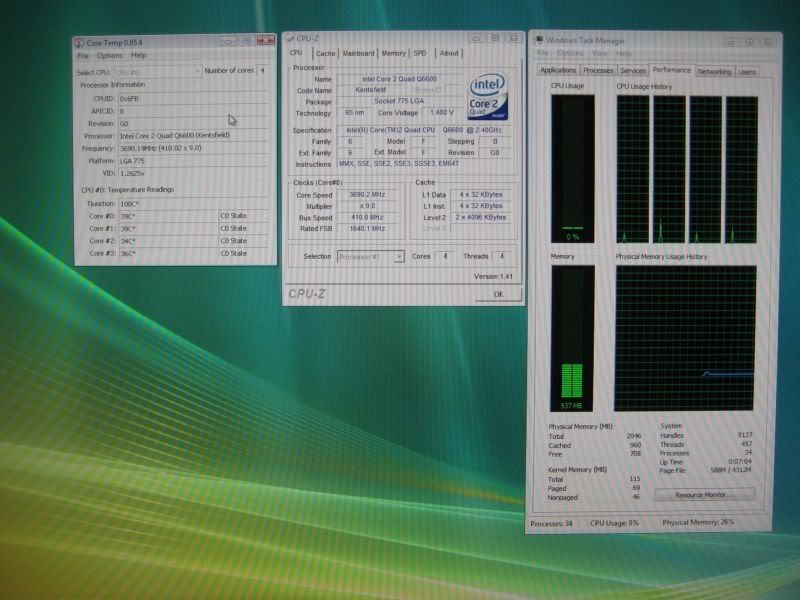Switch to the Networking tab in Task Manager
800x600 pixels.
[x=714, y=71]
